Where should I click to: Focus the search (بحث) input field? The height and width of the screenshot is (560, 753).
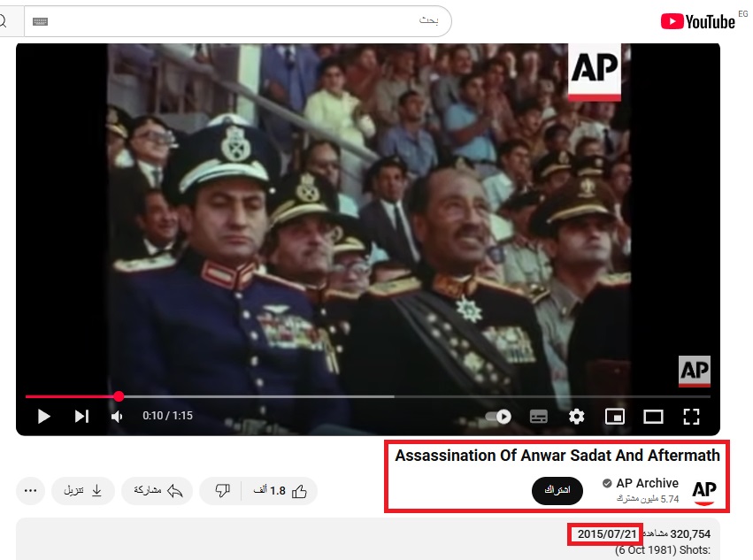coord(238,21)
